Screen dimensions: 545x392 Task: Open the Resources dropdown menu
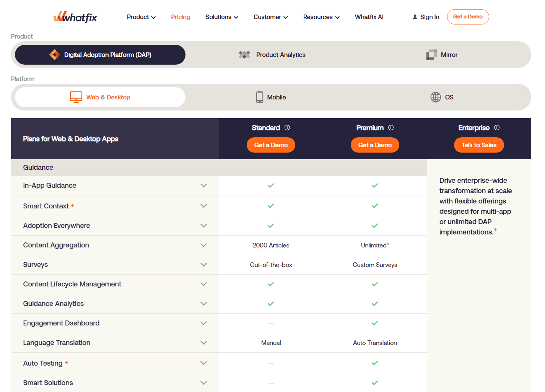click(321, 17)
